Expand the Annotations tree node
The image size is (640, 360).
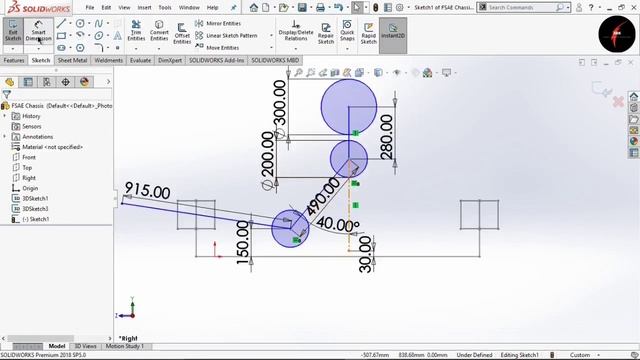tap(5, 137)
